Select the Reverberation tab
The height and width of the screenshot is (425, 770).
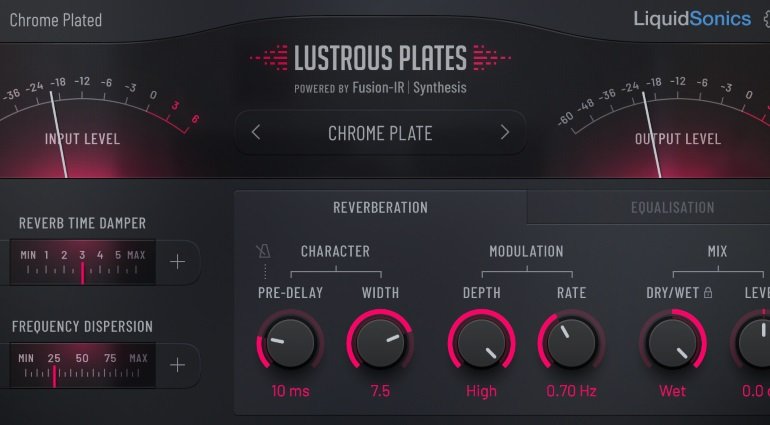(x=380, y=207)
